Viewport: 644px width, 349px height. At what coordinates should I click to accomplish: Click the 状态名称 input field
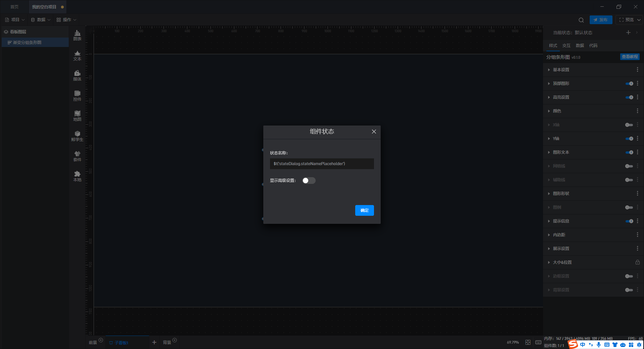pyautogui.click(x=322, y=164)
